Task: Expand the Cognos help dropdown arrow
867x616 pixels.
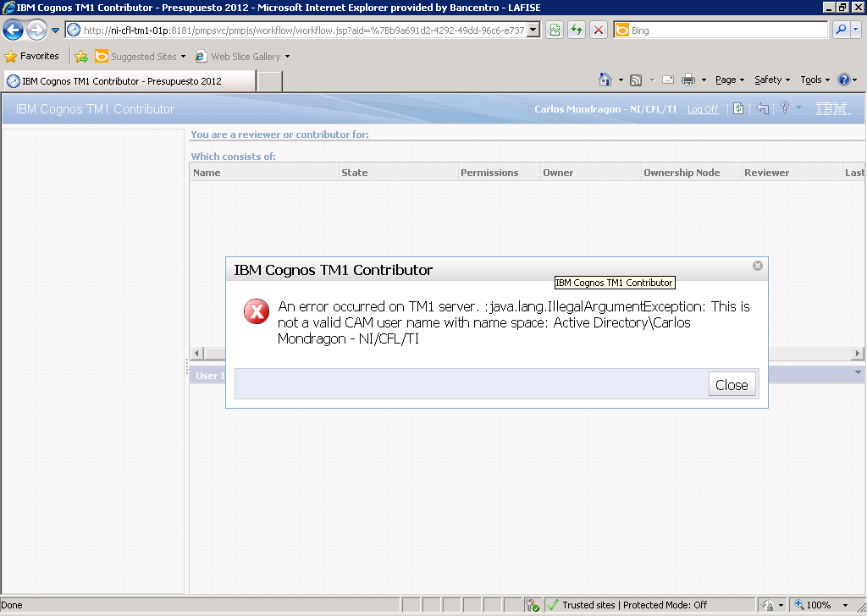Action: coord(798,107)
